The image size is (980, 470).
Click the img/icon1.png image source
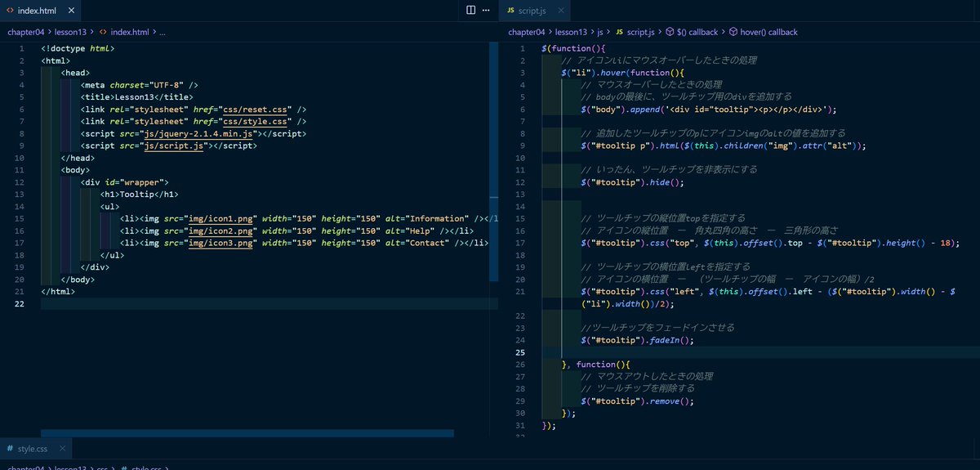coord(221,218)
